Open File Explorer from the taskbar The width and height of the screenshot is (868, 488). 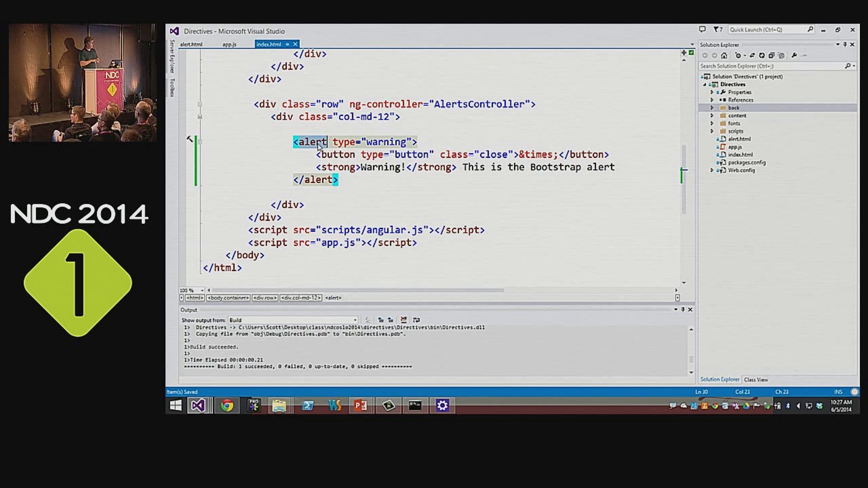[x=279, y=406]
